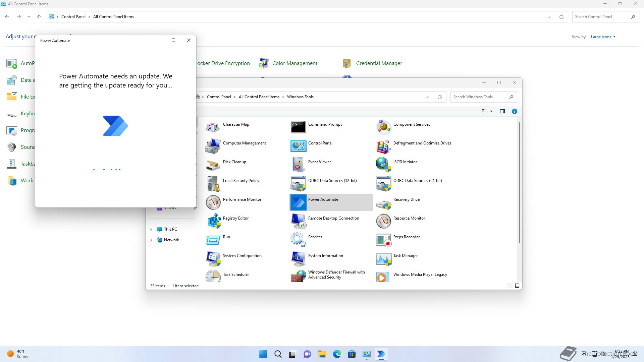The height and width of the screenshot is (362, 644).
Task: Refresh the Control Panel window
Action: 561,17
